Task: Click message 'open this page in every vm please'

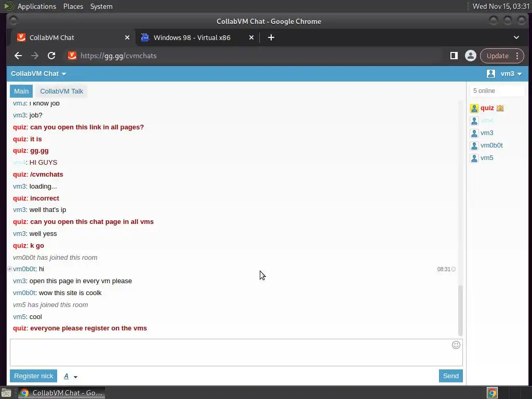Action: [81, 281]
